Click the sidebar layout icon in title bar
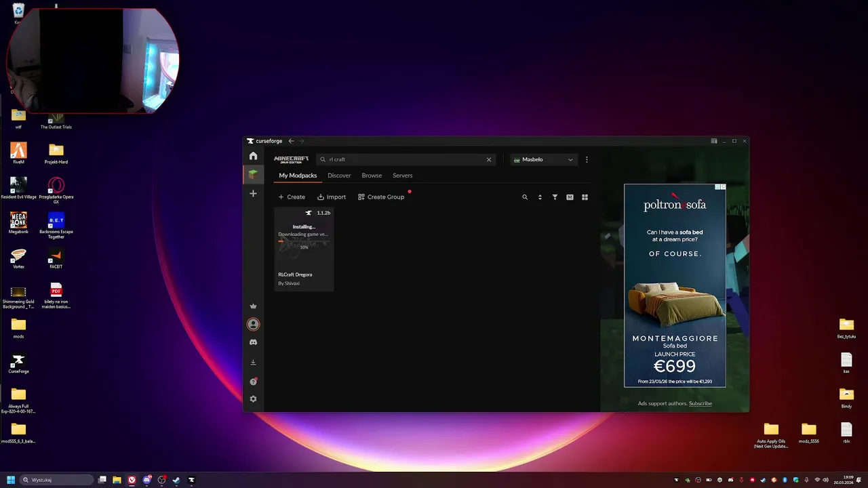 click(x=714, y=141)
